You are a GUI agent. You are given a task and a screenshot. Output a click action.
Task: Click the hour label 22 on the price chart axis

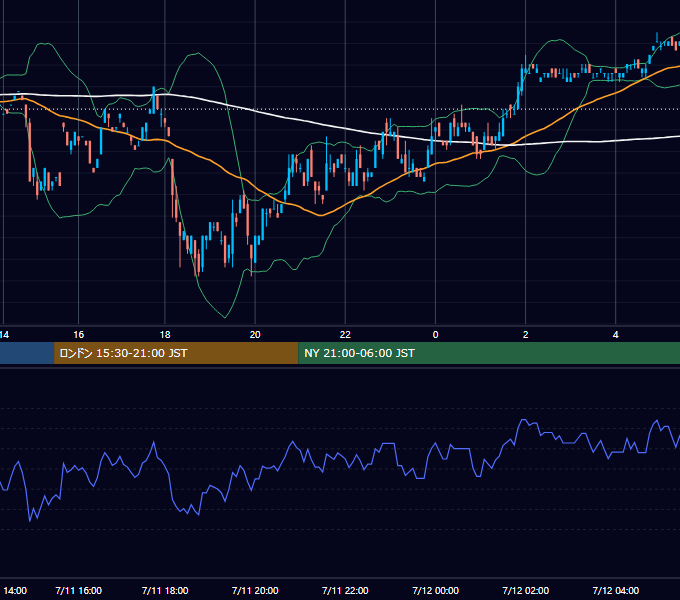click(345, 335)
